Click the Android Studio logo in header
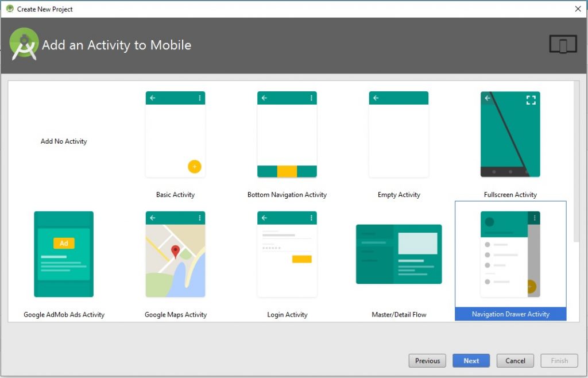588x378 pixels. tap(24, 44)
